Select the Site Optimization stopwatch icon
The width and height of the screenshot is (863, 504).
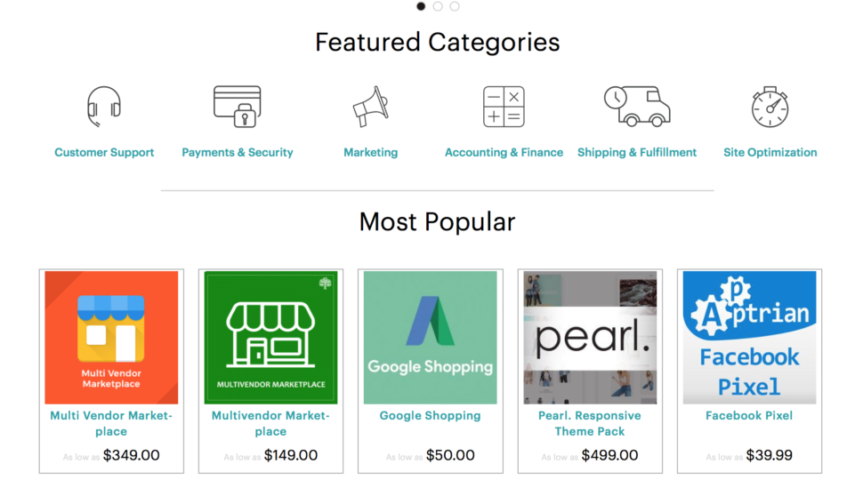[x=770, y=107]
